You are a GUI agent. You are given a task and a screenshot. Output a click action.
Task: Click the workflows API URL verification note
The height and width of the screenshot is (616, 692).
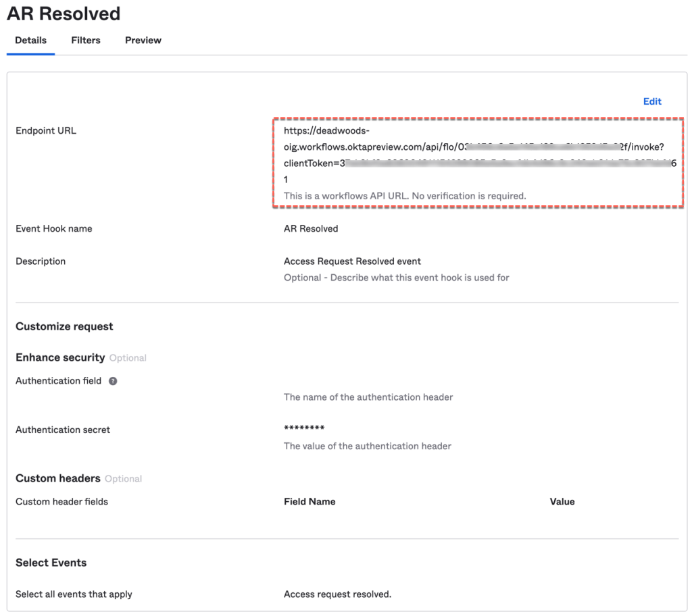click(404, 196)
